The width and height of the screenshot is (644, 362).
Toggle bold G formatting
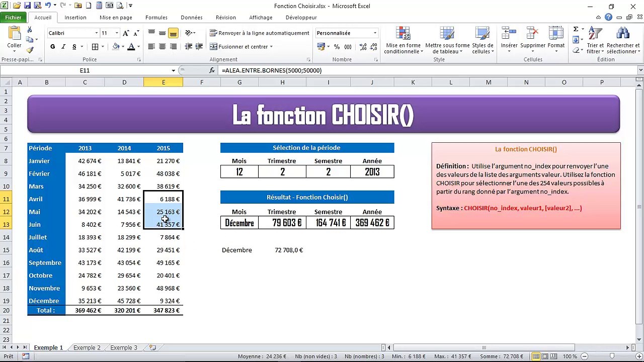pos(52,47)
